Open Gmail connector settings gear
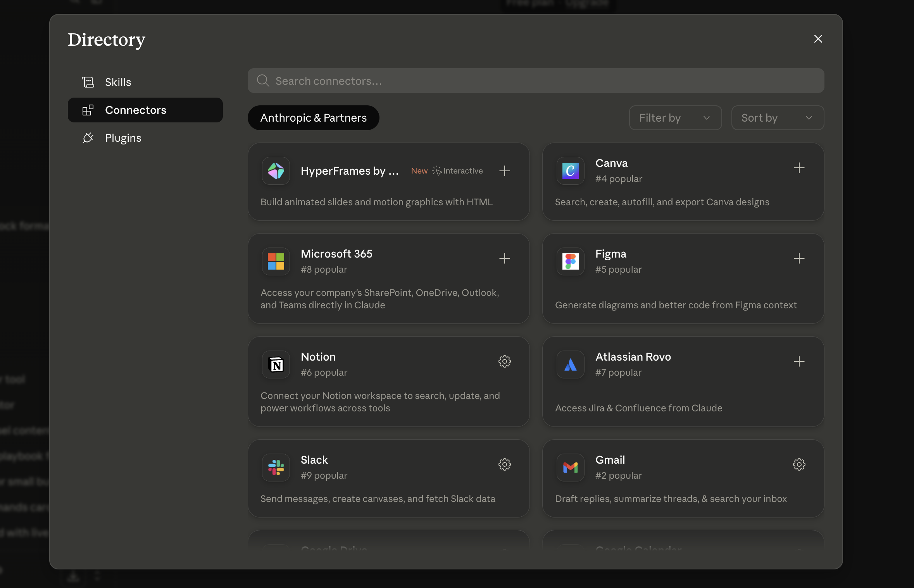 tap(799, 464)
